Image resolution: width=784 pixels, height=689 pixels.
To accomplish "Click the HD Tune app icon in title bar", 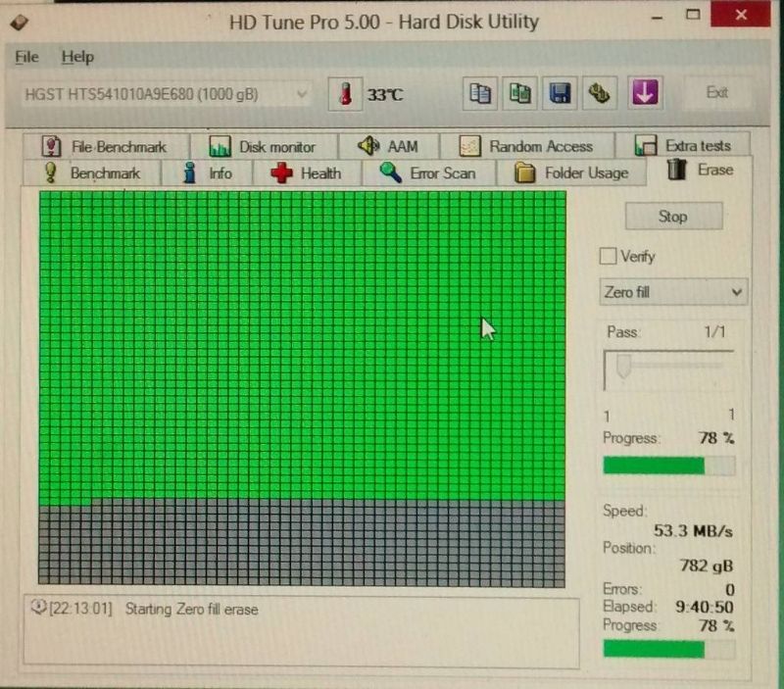I will [x=20, y=21].
